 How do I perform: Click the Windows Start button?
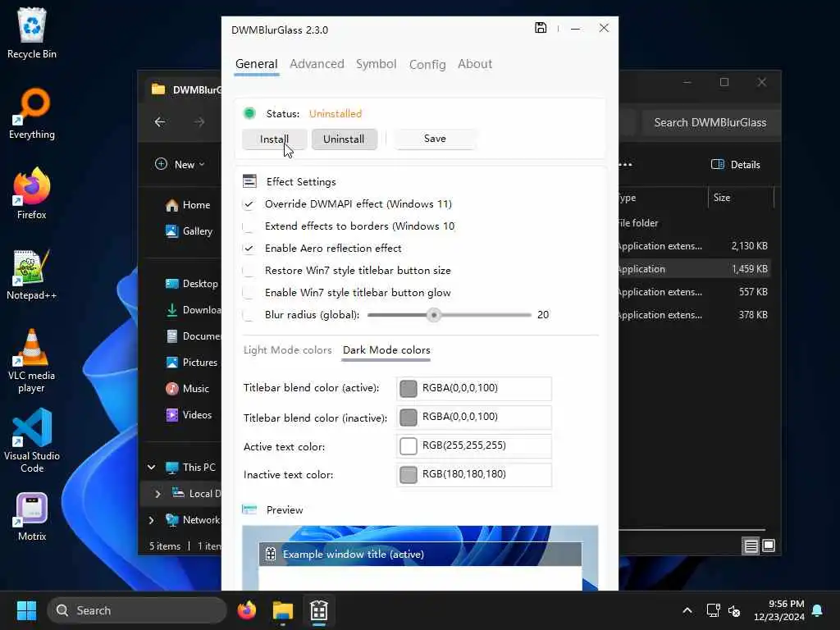click(x=26, y=610)
